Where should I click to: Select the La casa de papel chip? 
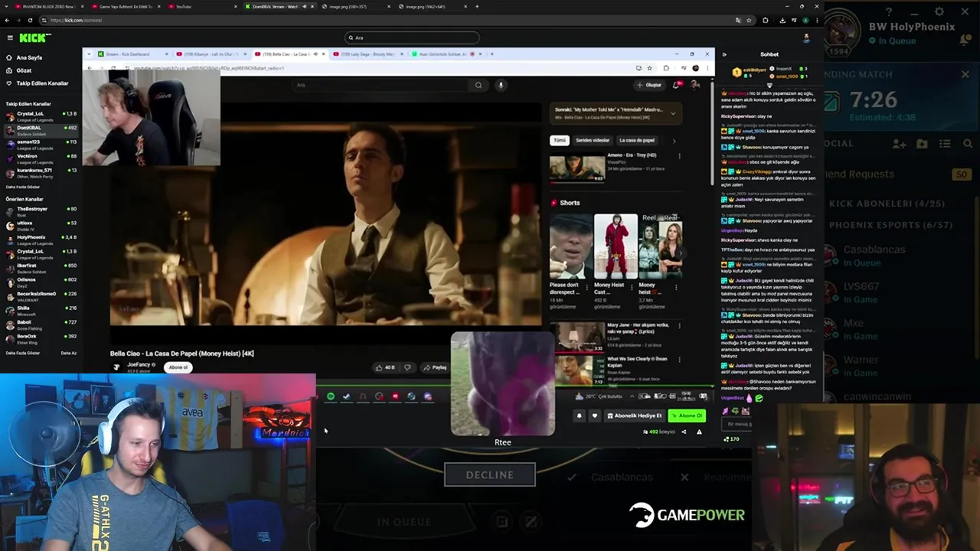click(637, 141)
